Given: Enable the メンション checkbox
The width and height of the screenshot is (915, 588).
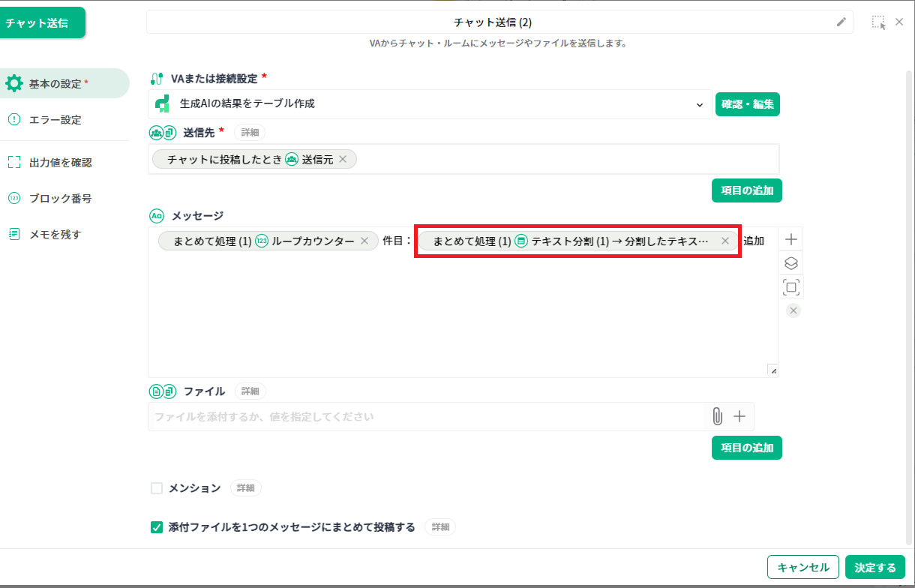Looking at the screenshot, I should click(157, 488).
